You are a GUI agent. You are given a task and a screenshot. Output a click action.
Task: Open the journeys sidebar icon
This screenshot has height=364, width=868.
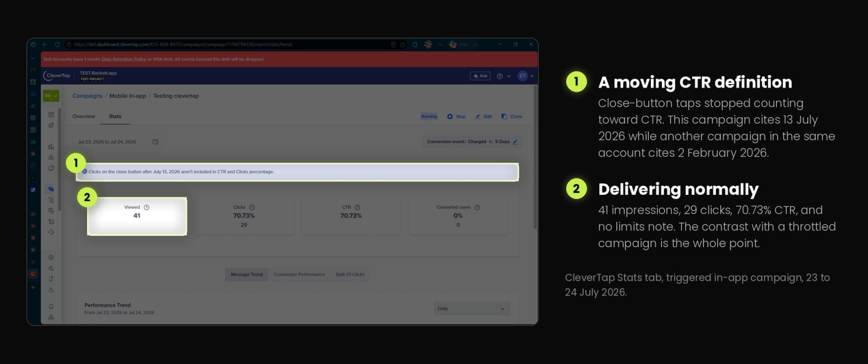coord(51,200)
